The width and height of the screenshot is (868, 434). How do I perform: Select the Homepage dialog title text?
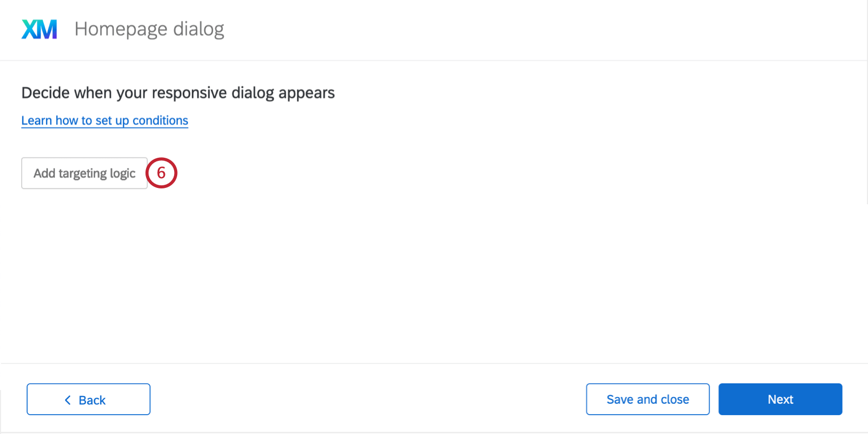click(149, 30)
